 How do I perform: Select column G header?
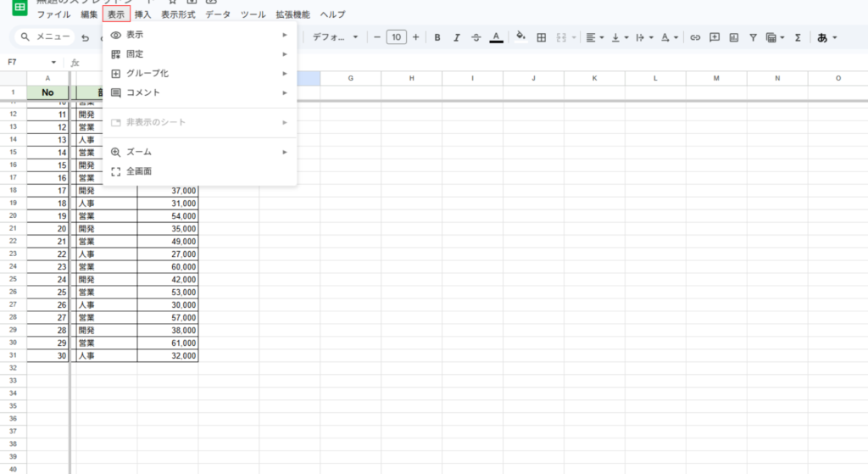click(350, 78)
